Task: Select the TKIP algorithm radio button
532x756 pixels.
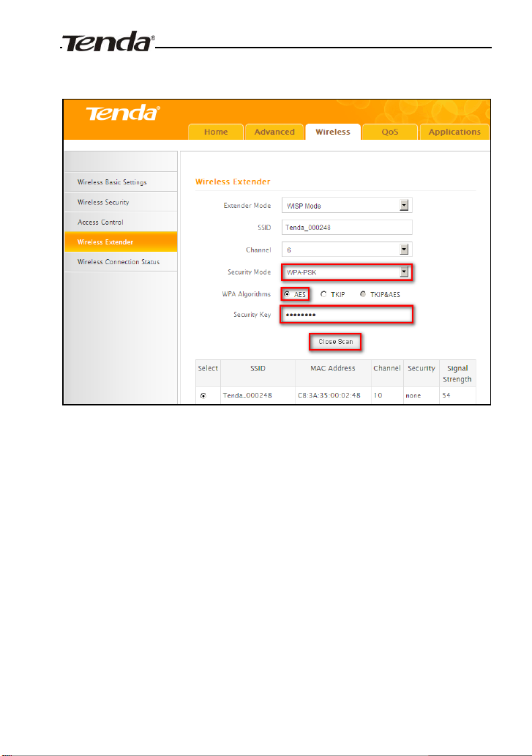Action: 323,294
